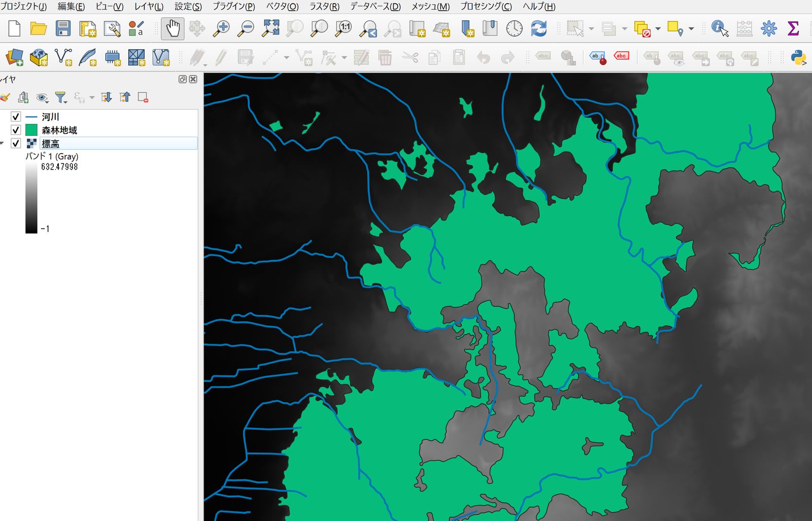Screen dimensions: 812x521
Task: Open deselect features dropdown arrow
Action: (658, 29)
